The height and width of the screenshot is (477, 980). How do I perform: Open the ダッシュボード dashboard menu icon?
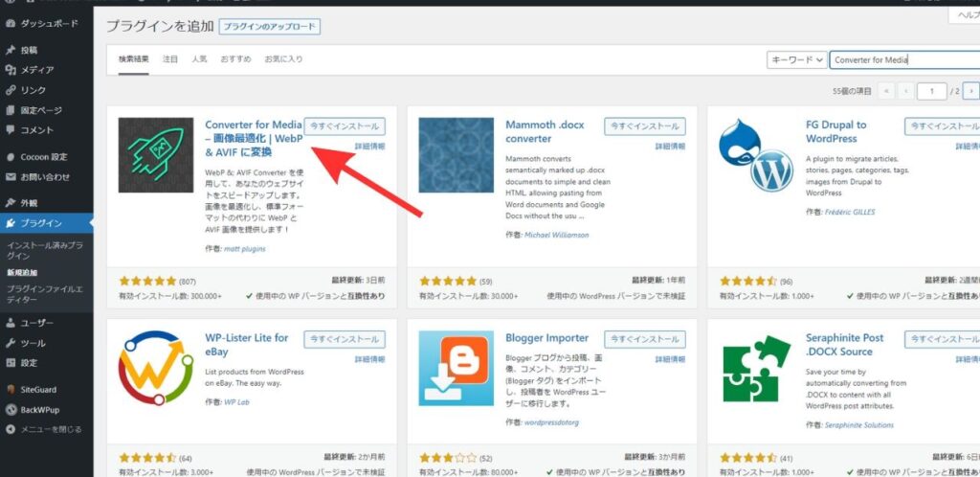(x=10, y=24)
